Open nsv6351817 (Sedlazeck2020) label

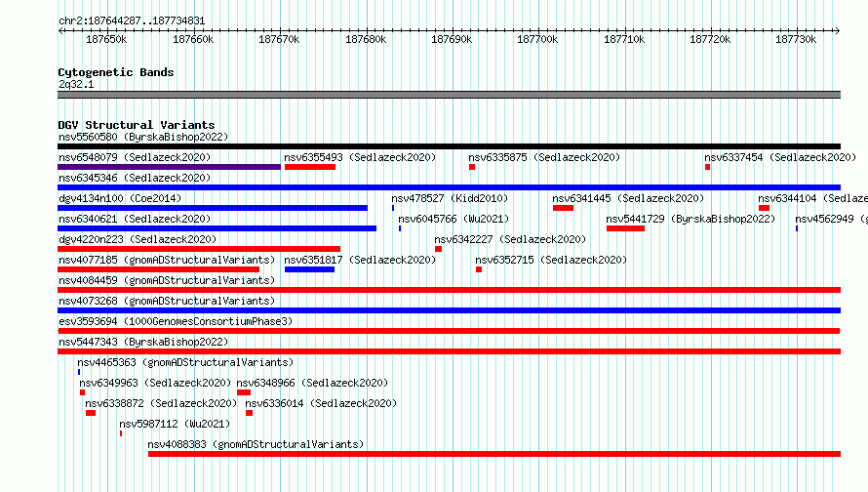(360, 260)
